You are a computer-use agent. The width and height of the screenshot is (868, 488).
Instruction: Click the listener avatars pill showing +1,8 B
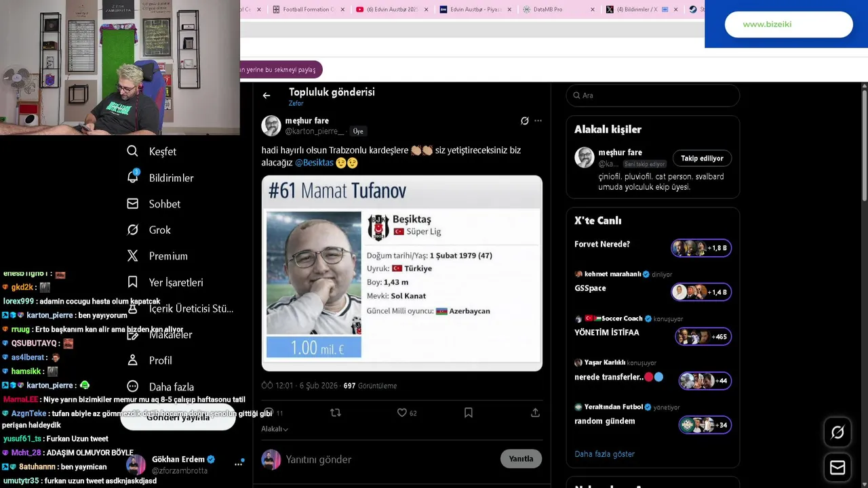[701, 248]
